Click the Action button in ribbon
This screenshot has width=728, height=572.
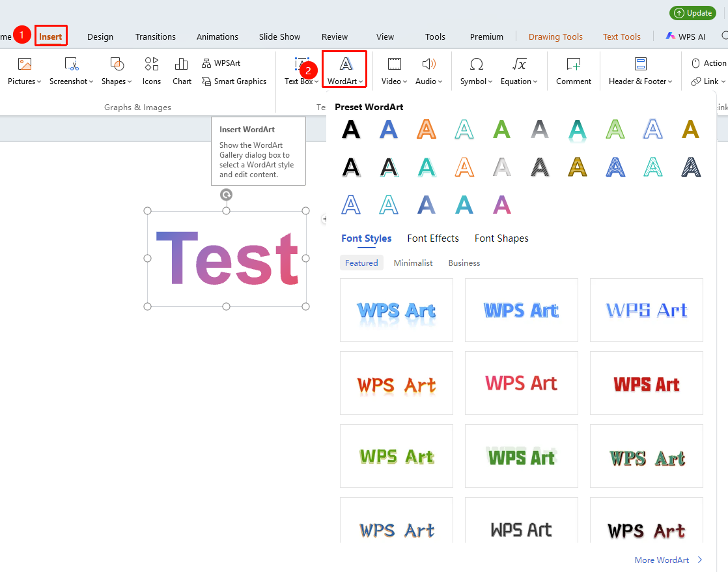tap(708, 63)
